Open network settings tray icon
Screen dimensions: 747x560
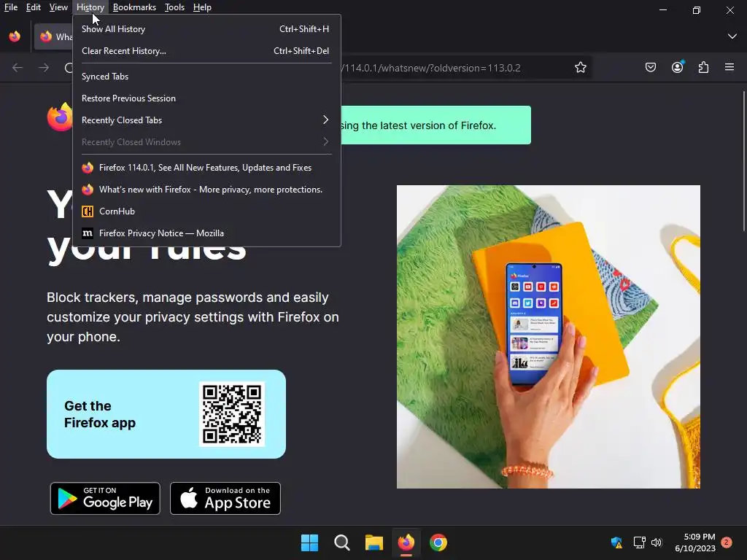(639, 542)
